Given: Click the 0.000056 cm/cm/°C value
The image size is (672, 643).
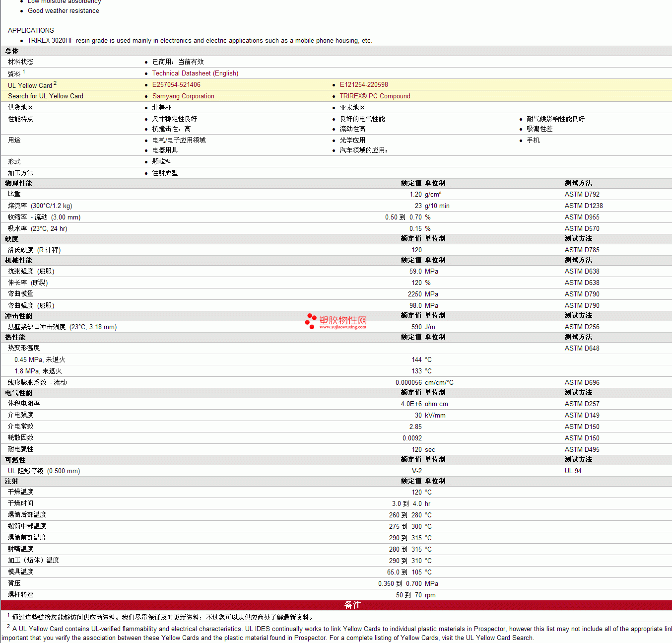Looking at the screenshot, I should (424, 383).
